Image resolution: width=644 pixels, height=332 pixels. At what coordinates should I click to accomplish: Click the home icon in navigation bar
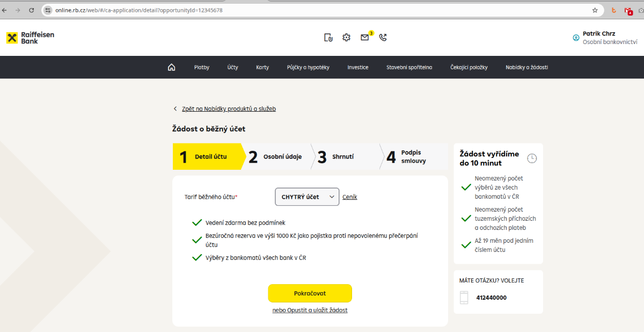[171, 67]
